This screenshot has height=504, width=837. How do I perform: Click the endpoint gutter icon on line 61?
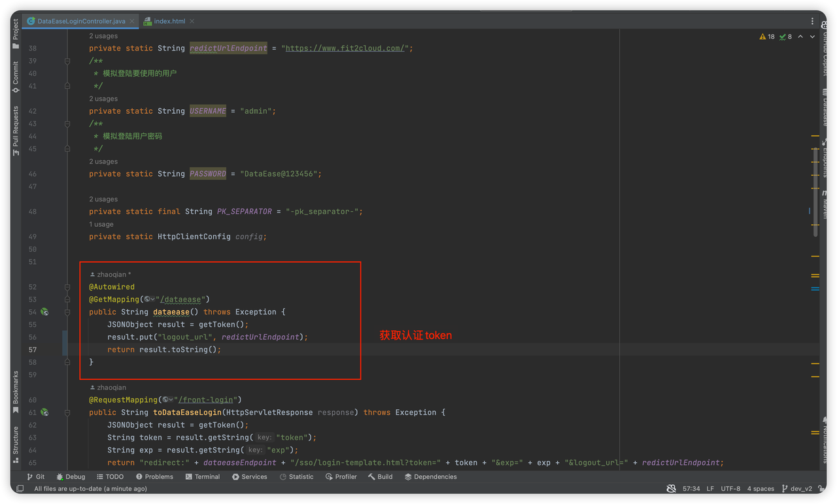pos(44,412)
